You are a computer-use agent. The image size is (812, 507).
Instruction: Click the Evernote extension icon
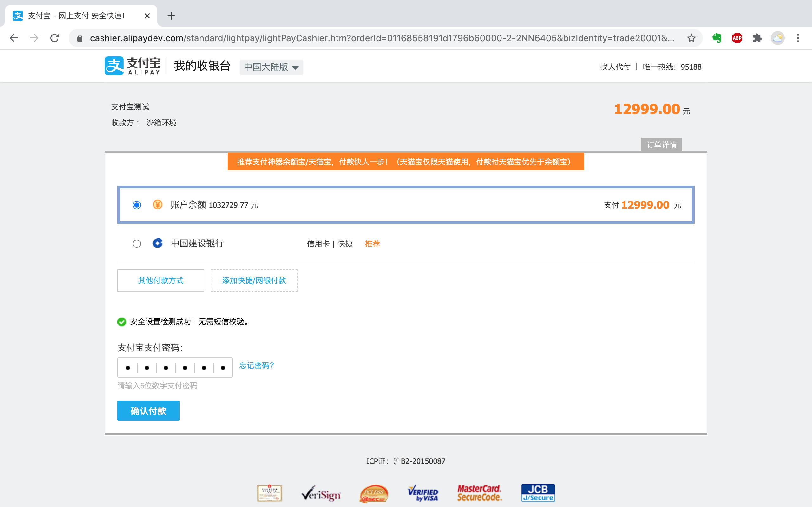pyautogui.click(x=717, y=38)
